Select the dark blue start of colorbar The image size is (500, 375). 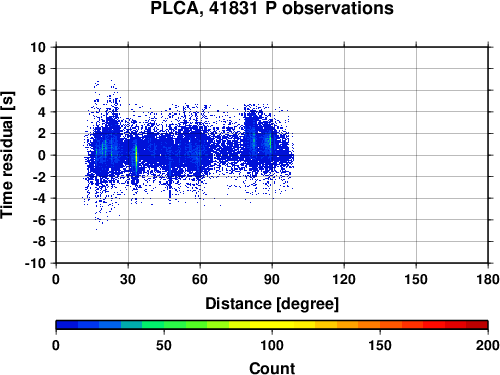pos(67,325)
